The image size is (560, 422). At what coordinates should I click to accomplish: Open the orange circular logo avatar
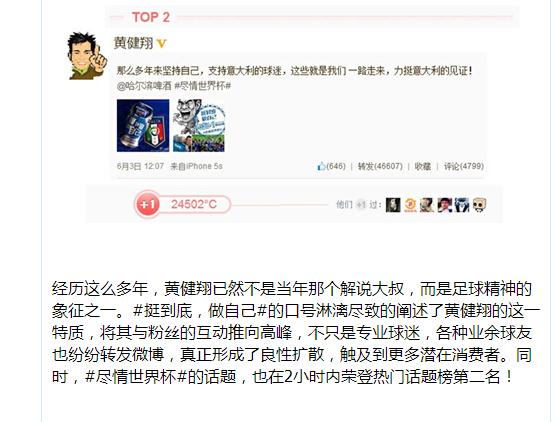410,205
